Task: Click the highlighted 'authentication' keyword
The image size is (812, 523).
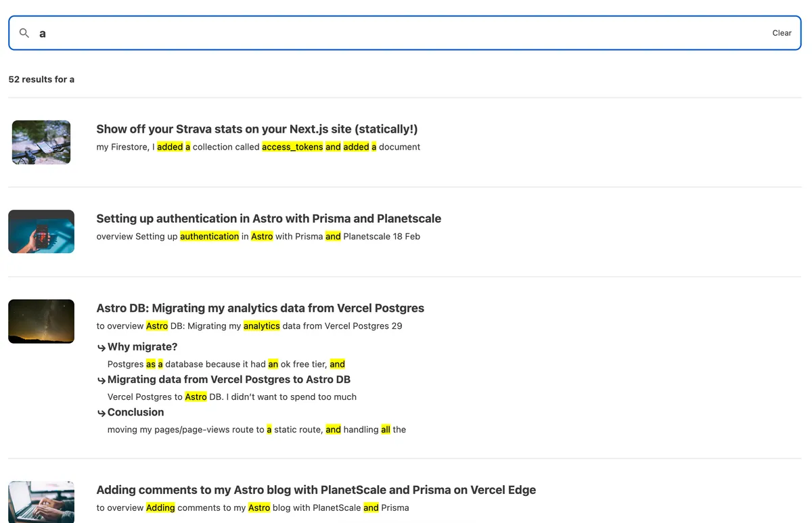Action: click(210, 236)
